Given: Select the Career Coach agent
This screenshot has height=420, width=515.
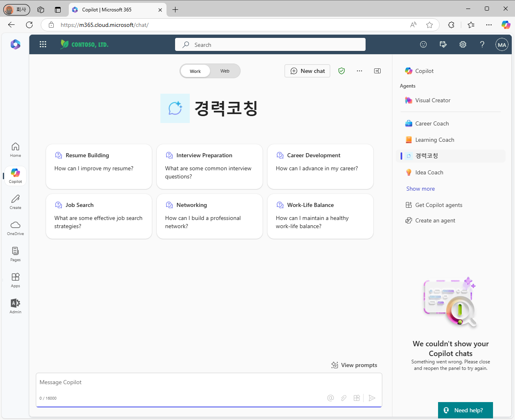Looking at the screenshot, I should pos(451,123).
